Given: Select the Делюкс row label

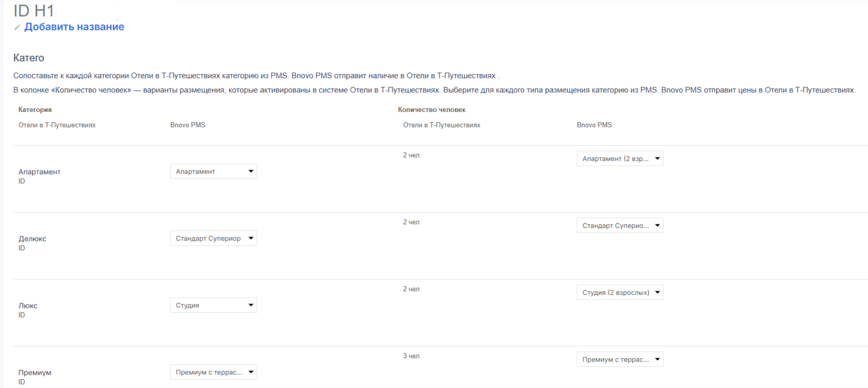Looking at the screenshot, I should 32,239.
